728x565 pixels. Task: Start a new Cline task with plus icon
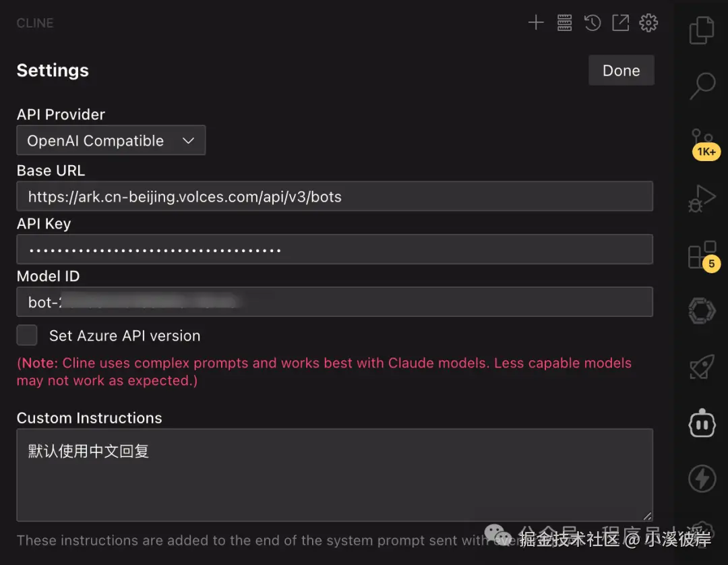(536, 23)
